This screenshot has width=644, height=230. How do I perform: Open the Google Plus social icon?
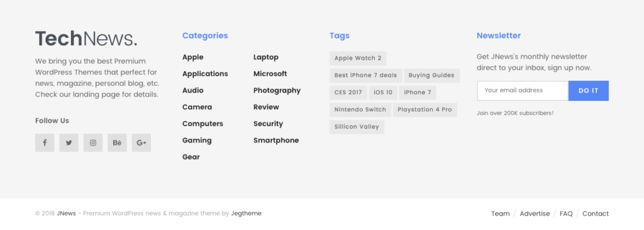point(142,143)
